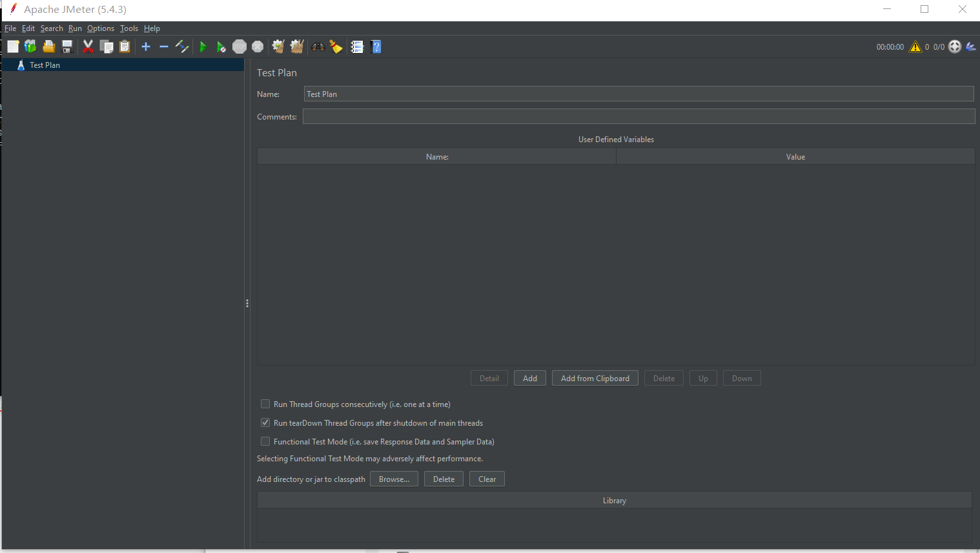Open the Templates icon in toolbar
The width and height of the screenshot is (980, 553).
tap(30, 47)
